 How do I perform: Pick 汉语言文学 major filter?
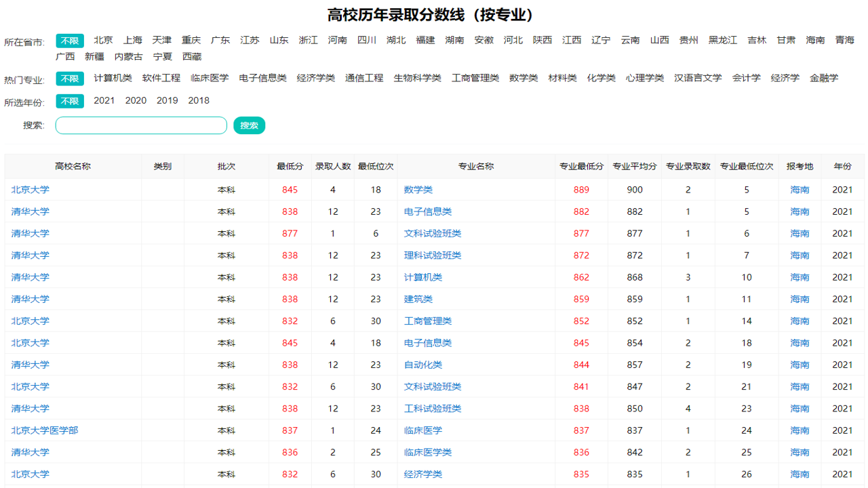click(698, 78)
